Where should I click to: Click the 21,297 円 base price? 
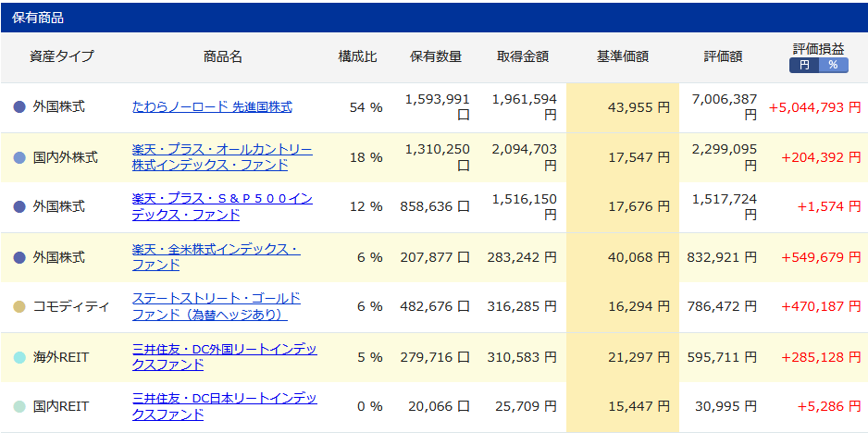click(x=639, y=358)
